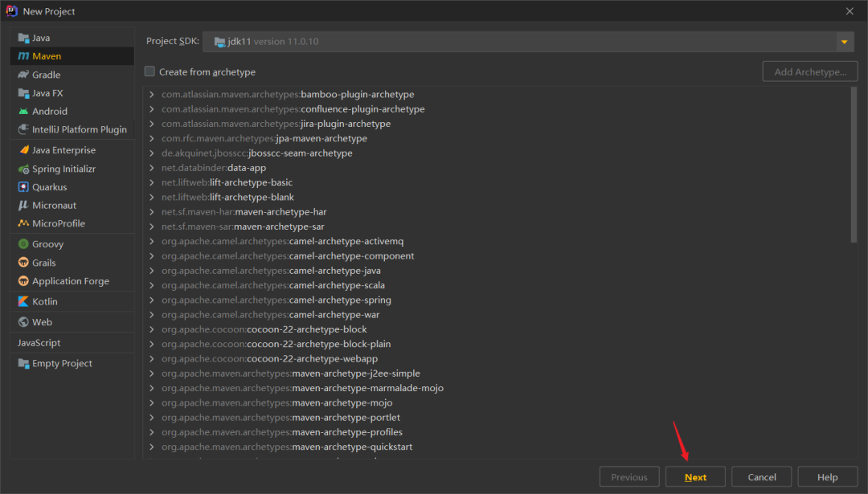Screen dimensions: 868x494
Task: Click the Java FX folder icon
Action: coord(23,93)
